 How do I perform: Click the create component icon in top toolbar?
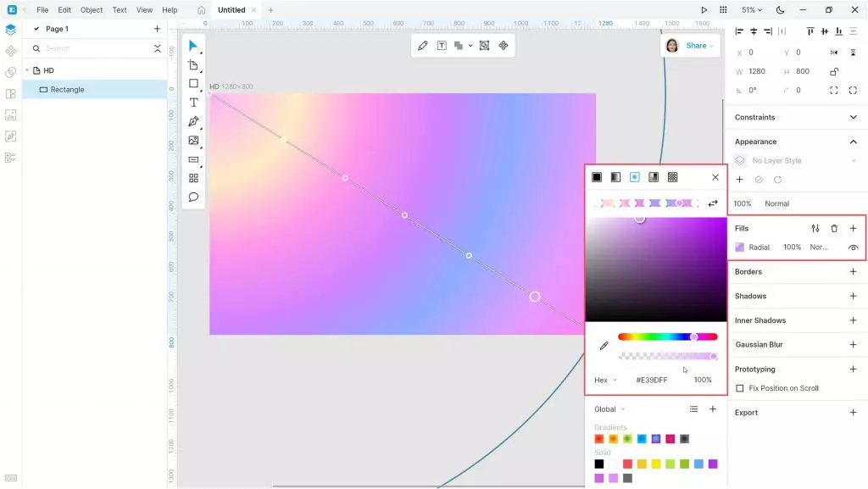(x=504, y=46)
